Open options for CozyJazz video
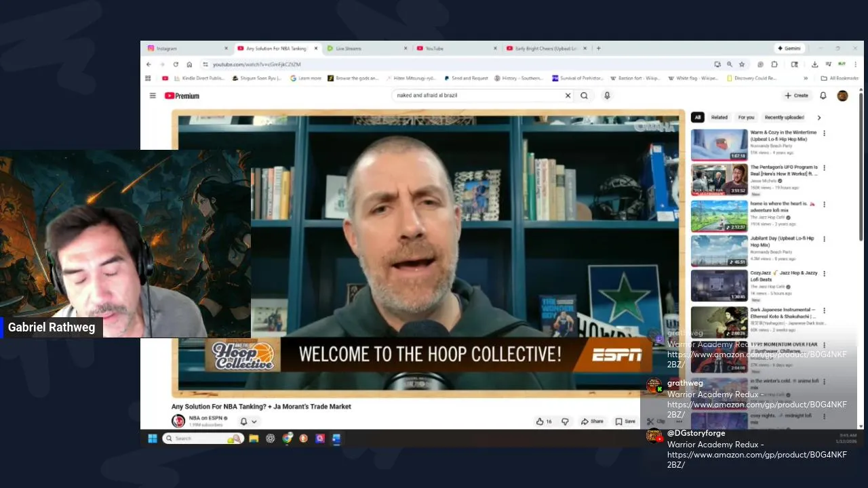This screenshot has width=868, height=488. point(825,274)
